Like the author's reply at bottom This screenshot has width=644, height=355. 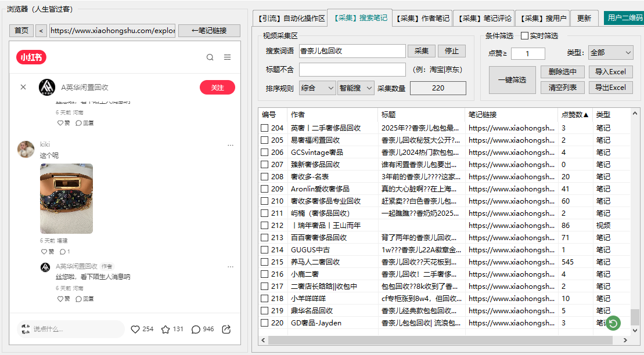(x=60, y=299)
